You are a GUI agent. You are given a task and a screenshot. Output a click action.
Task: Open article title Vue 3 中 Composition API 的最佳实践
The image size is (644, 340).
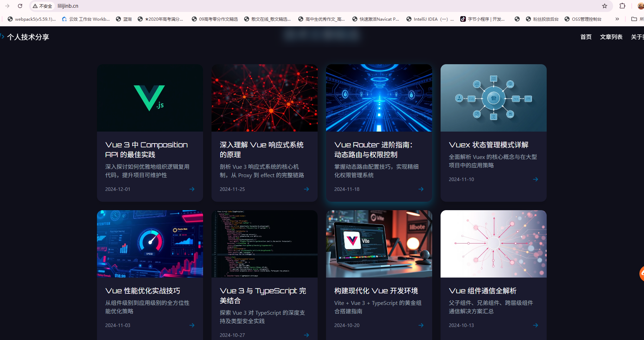click(x=147, y=150)
